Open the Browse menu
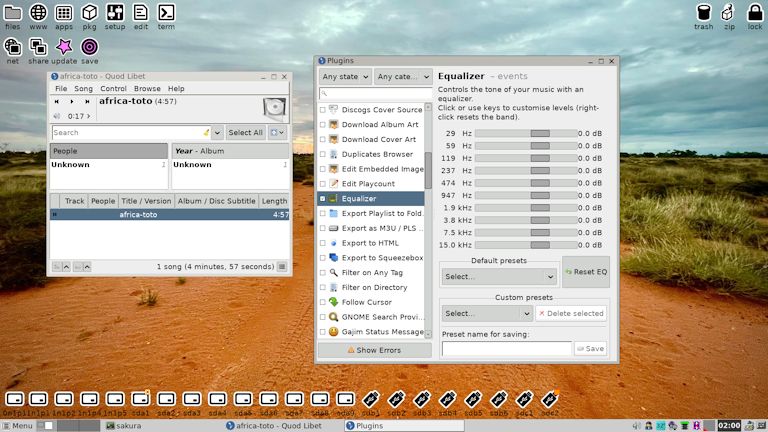 click(x=147, y=89)
